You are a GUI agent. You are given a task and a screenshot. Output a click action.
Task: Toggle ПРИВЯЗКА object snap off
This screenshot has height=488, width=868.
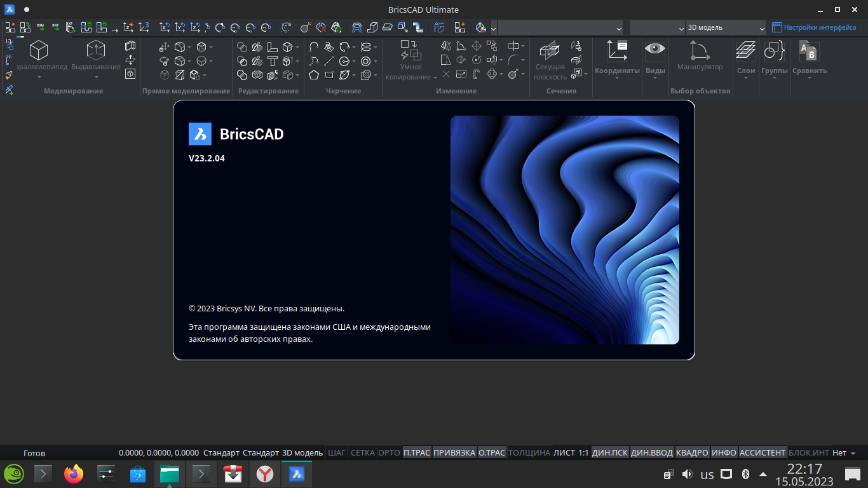tap(454, 453)
